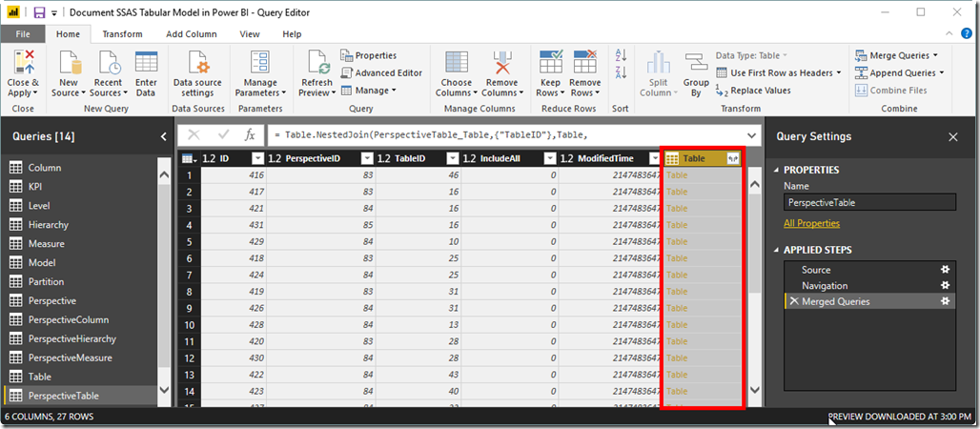
Task: Click the Manage Parameters icon
Action: 259,63
